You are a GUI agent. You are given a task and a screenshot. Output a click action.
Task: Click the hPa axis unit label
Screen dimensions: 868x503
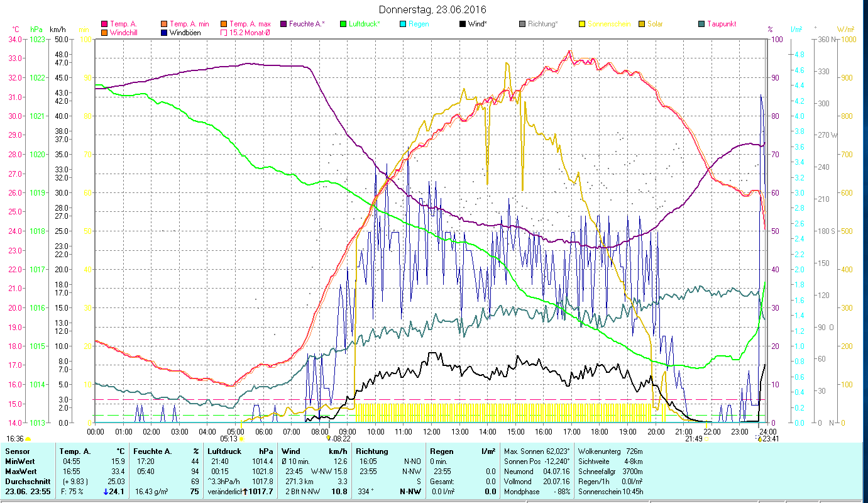click(x=36, y=30)
